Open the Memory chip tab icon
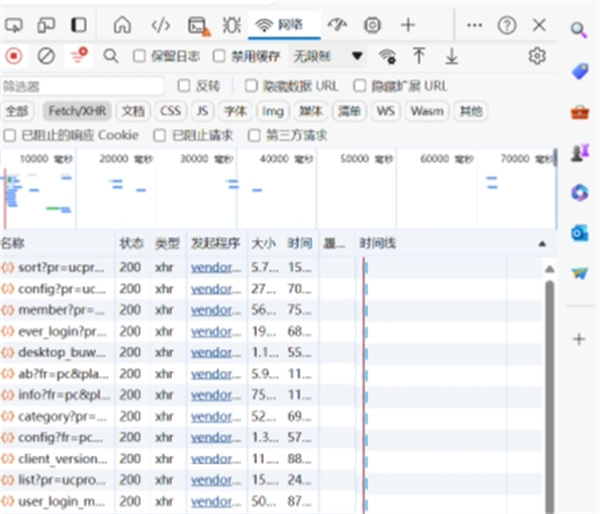This screenshot has height=514, width=600. click(x=372, y=25)
